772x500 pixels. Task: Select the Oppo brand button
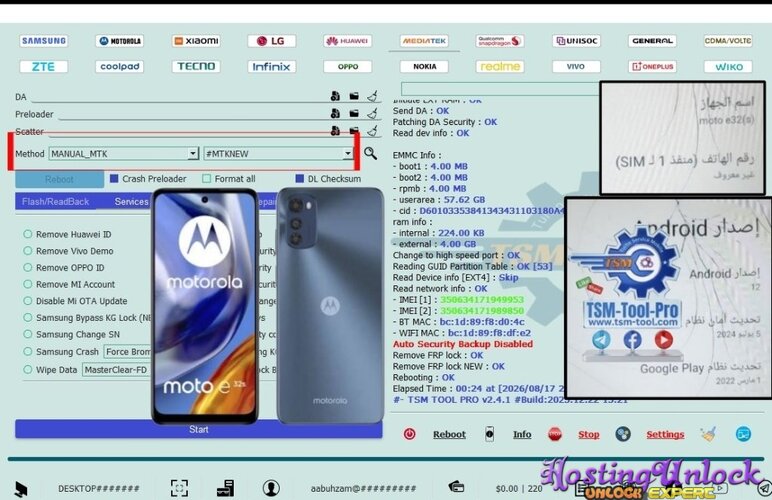tap(348, 66)
